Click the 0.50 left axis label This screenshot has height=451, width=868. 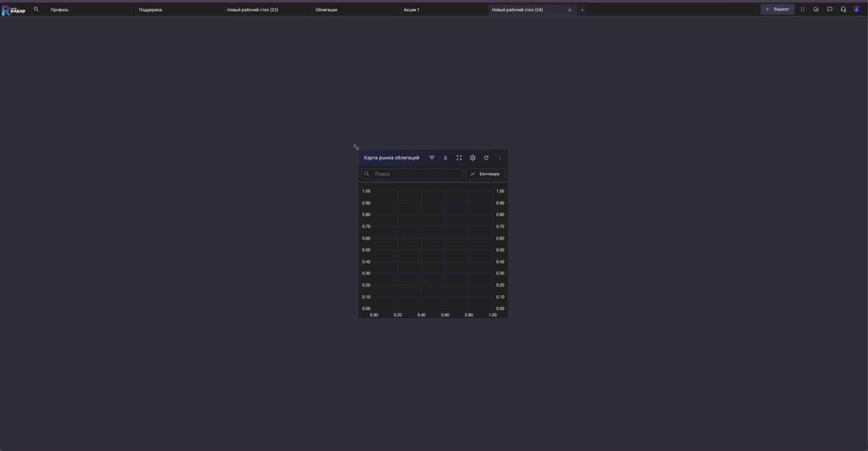[366, 250]
